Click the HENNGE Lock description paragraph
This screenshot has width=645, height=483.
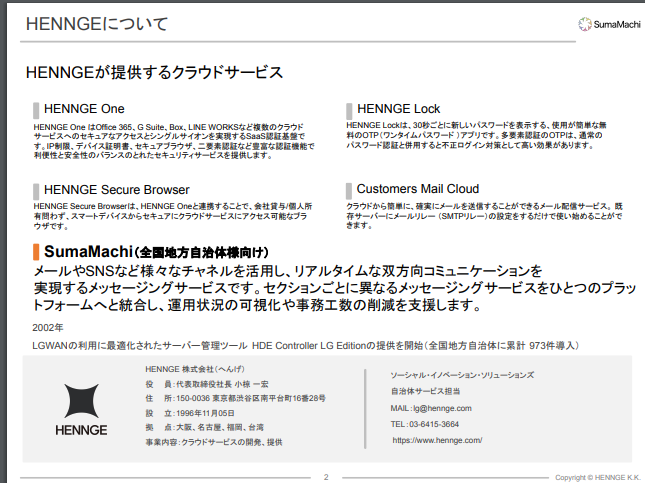[x=476, y=135]
